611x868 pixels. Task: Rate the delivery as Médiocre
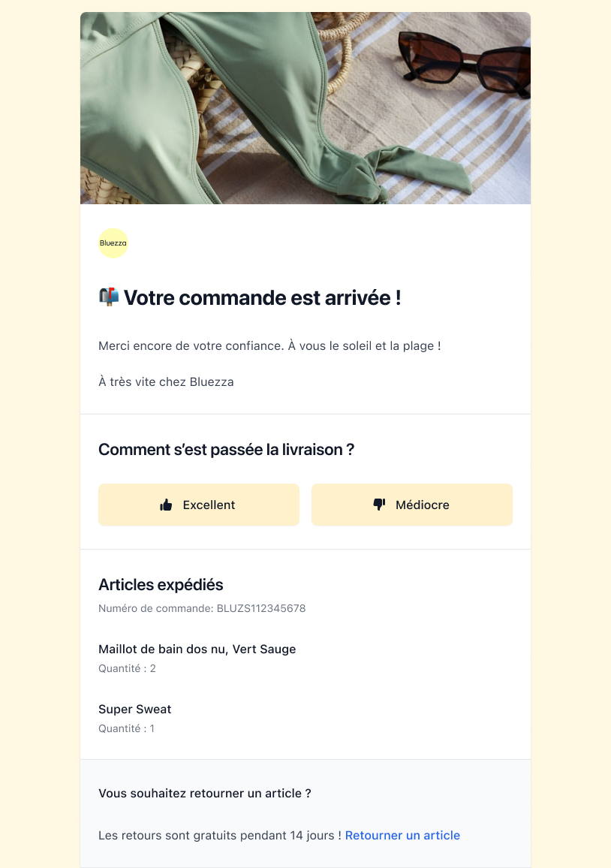(412, 505)
